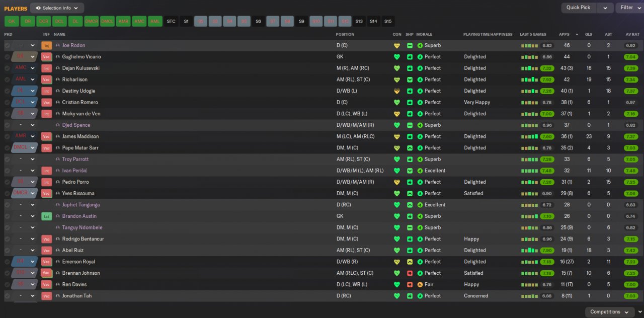Click the Vac info icon beside Guglielmo Vicario
Image resolution: width=644 pixels, height=318 pixels.
click(47, 57)
